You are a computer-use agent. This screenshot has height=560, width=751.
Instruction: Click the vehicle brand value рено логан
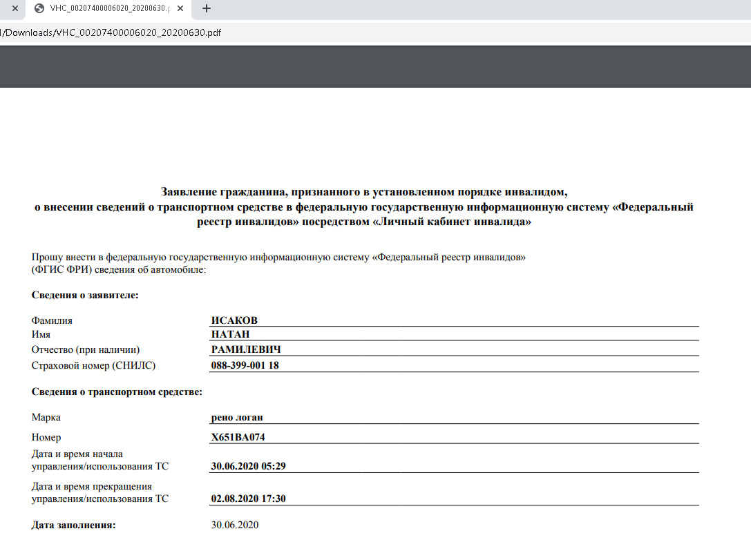[237, 417]
